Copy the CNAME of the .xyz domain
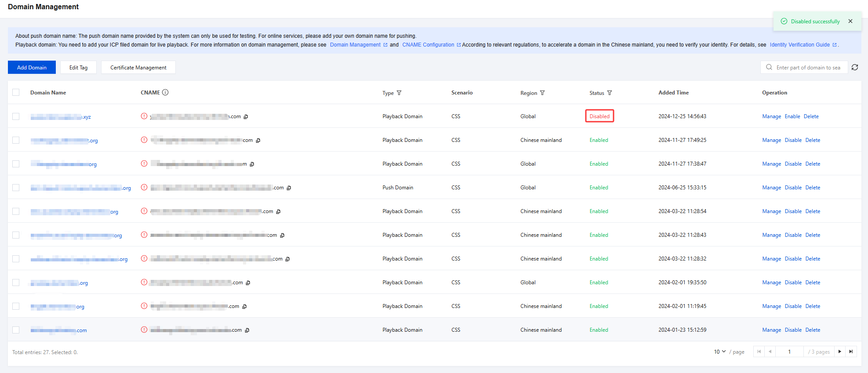The image size is (868, 373). (246, 116)
